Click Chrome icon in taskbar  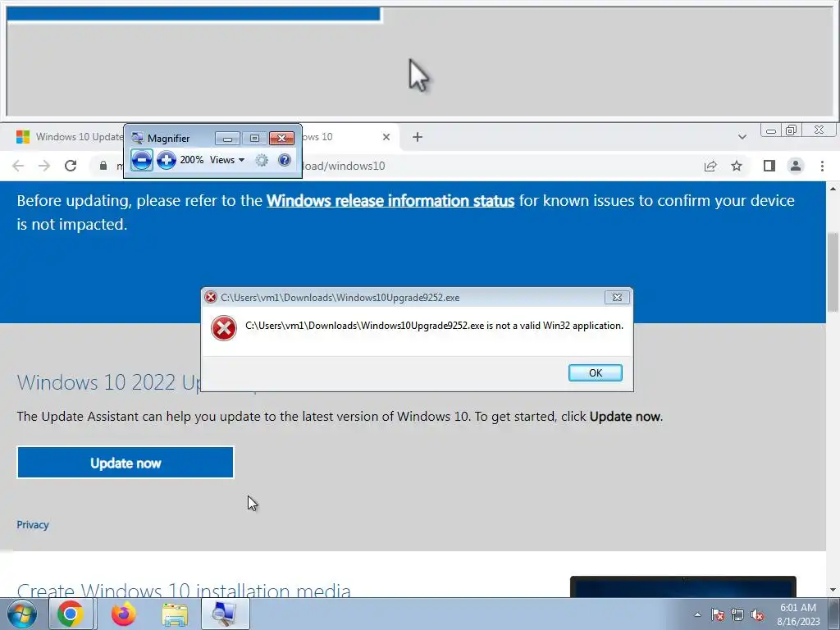(x=71, y=614)
